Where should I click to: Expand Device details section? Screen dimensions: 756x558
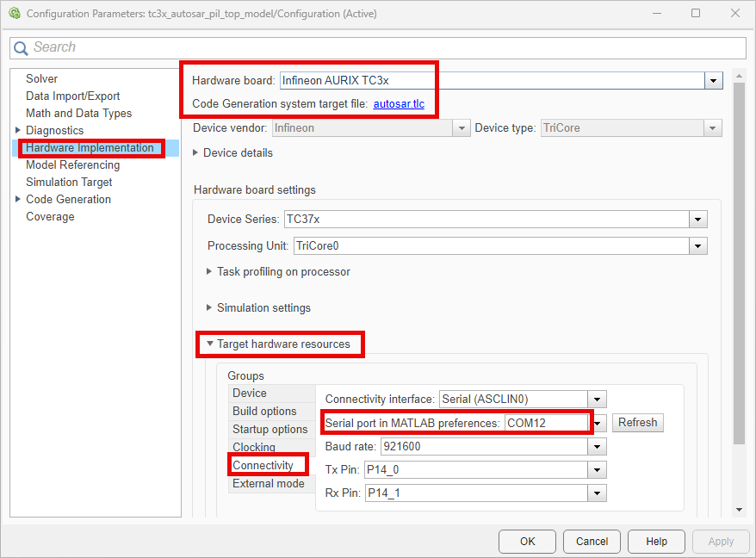(195, 152)
